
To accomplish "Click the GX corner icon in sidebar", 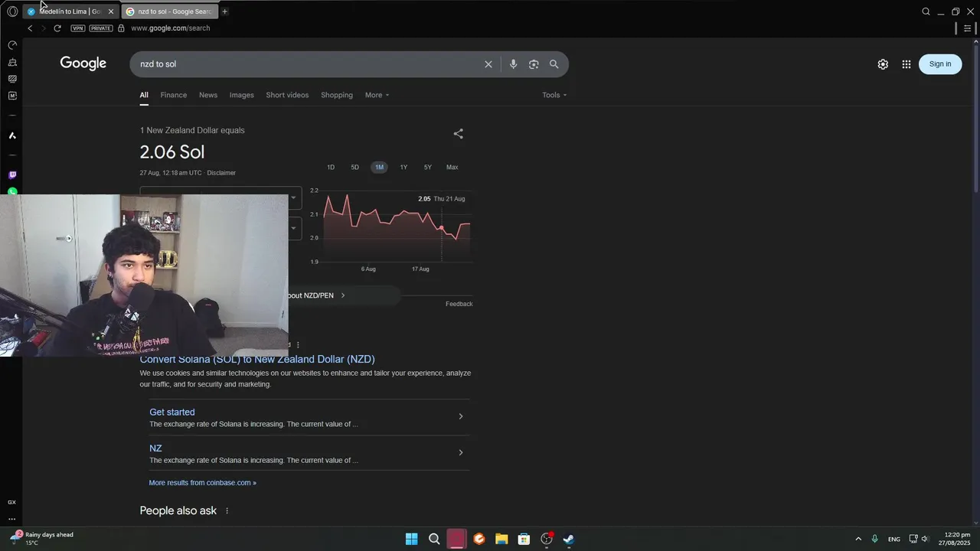I will [x=12, y=502].
